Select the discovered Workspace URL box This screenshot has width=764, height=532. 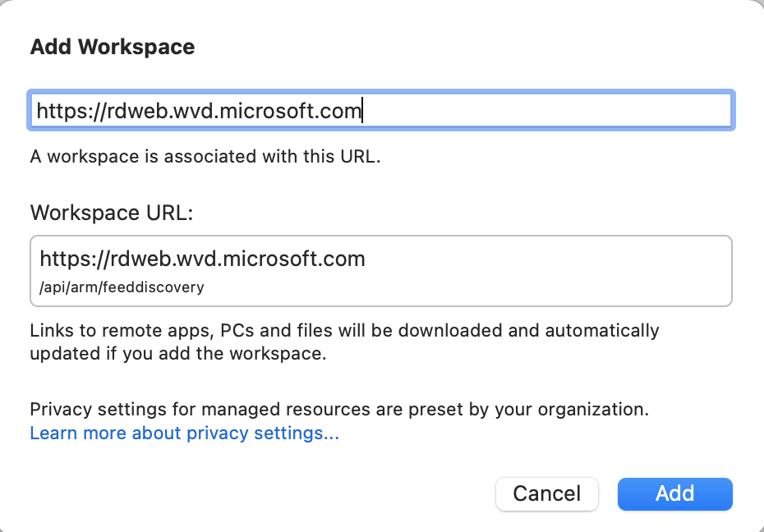click(381, 271)
